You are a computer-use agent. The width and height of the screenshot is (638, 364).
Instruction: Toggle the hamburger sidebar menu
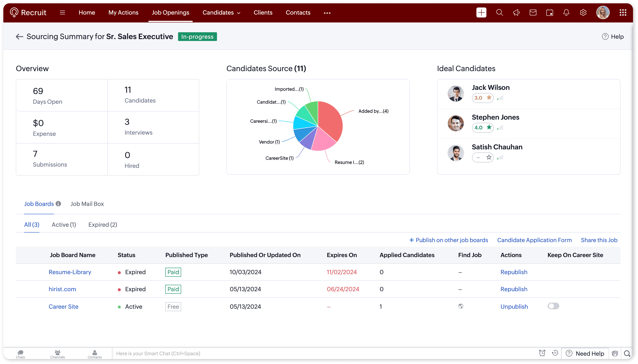[62, 12]
